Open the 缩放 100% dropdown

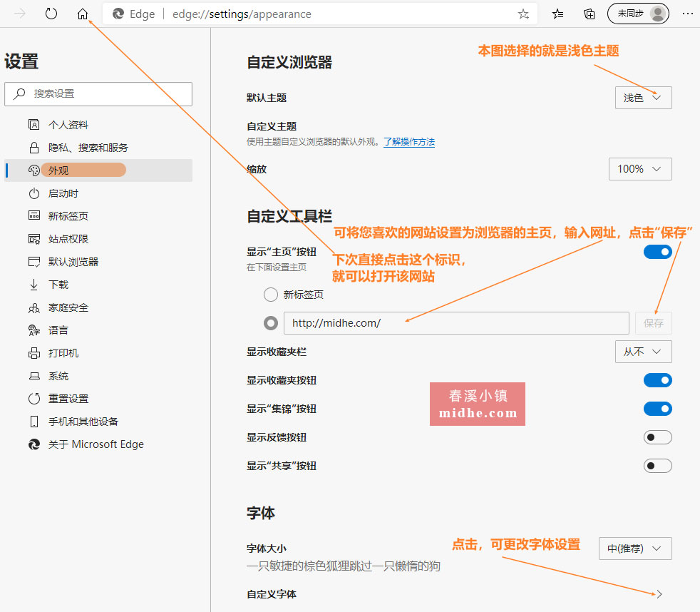640,169
